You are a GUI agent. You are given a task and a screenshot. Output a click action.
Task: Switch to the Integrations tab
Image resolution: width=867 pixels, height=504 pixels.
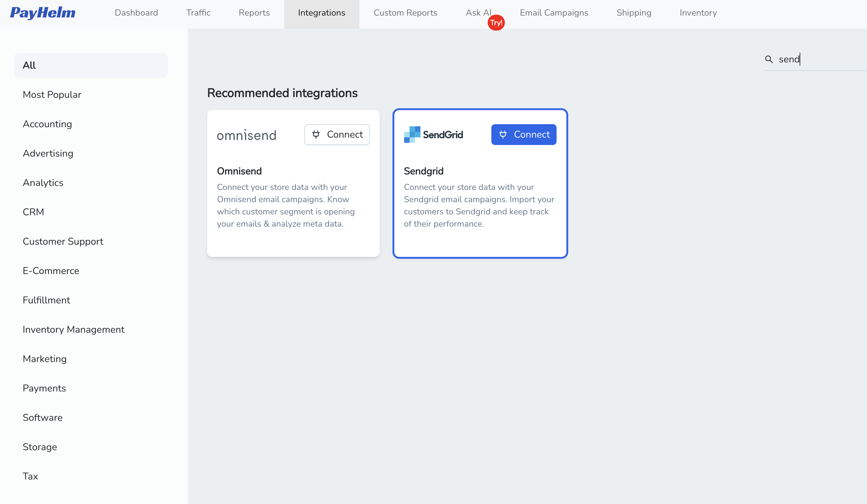click(321, 13)
